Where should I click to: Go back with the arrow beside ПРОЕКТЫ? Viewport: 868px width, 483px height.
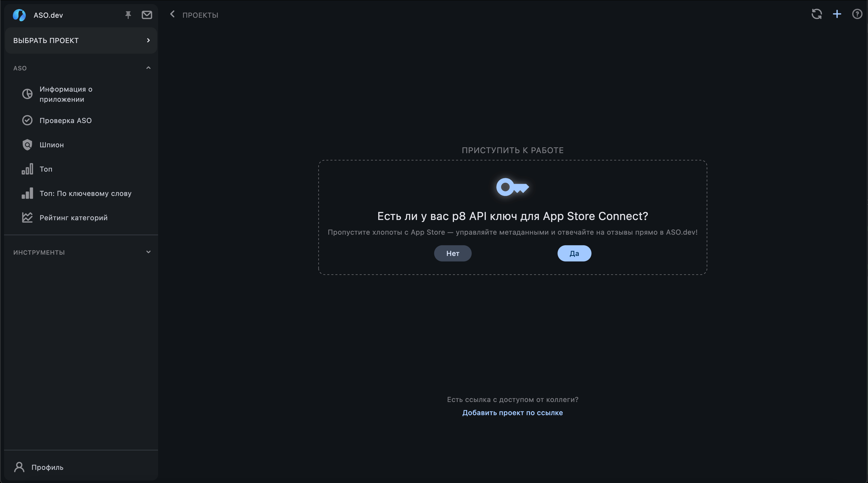(x=173, y=14)
